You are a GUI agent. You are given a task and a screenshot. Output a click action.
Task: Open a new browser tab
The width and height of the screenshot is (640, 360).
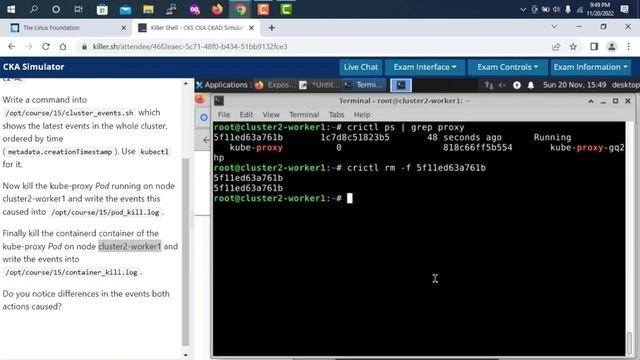click(x=271, y=28)
